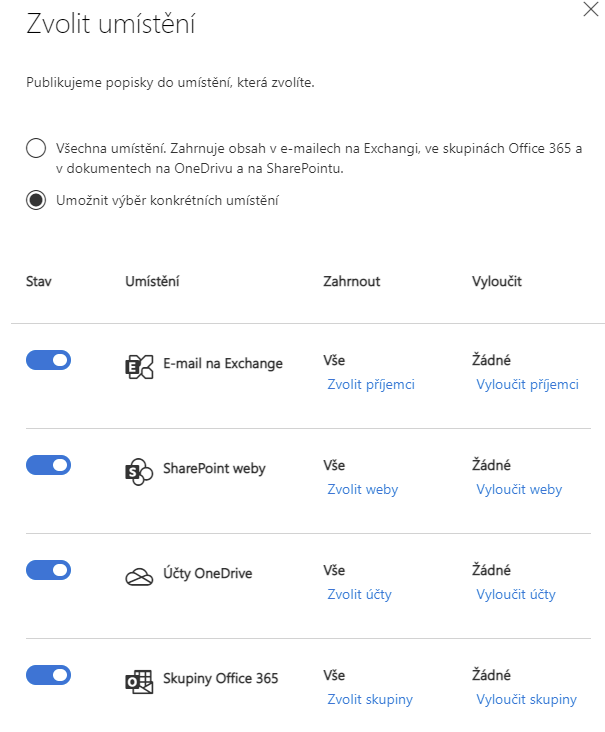
Task: Toggle Skupiny Office 365 location off
Action: tap(48, 675)
